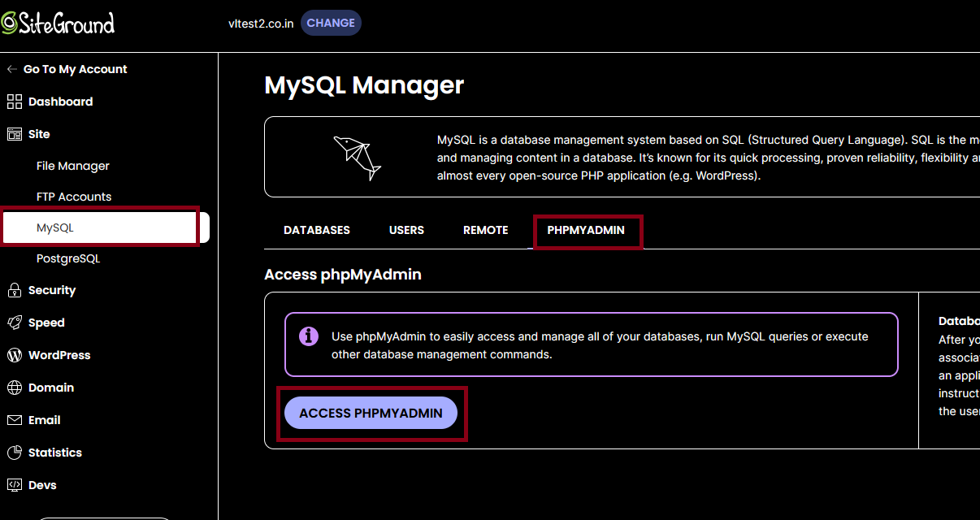Screen dimensions: 980x520
Task: Open FTP Accounts in the sidebar
Action: [x=74, y=197]
